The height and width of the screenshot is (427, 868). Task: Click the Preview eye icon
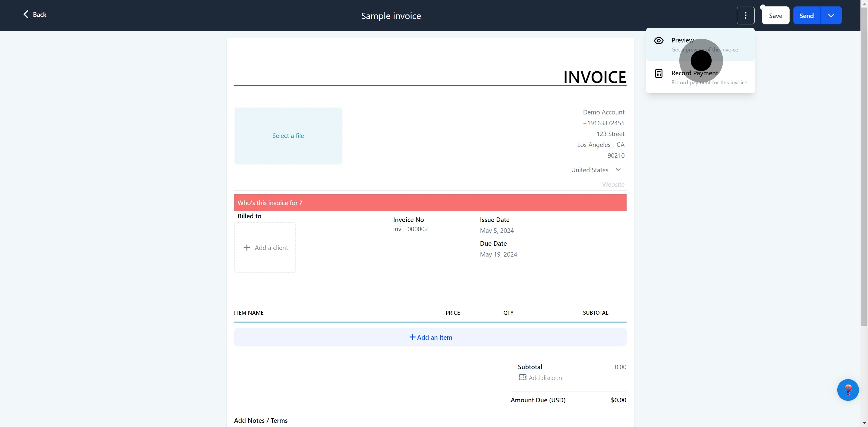pyautogui.click(x=659, y=41)
